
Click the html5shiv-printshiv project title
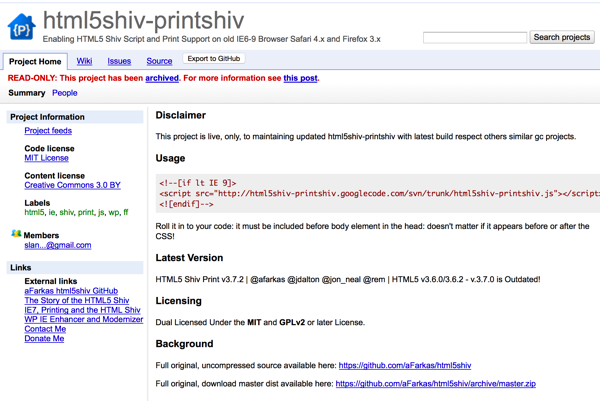click(143, 20)
